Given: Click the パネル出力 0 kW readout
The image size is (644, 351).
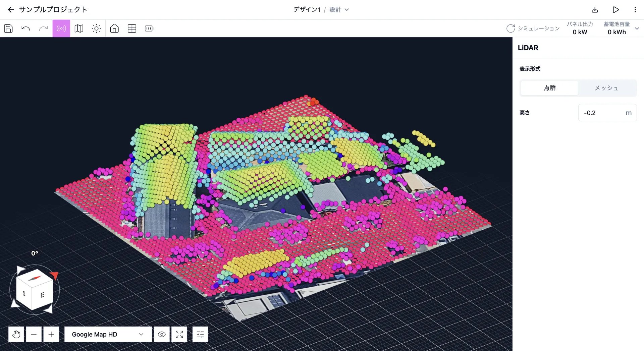Looking at the screenshot, I should pyautogui.click(x=580, y=28).
